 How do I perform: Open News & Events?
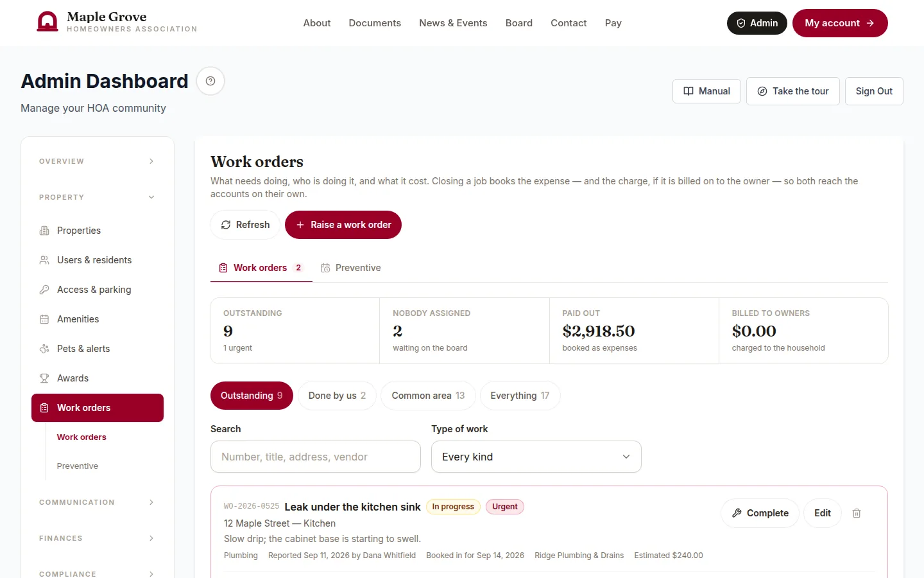[x=453, y=23]
